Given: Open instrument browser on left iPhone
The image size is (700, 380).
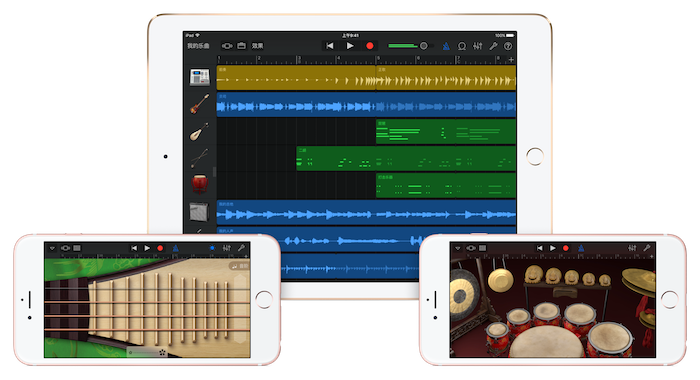Looking at the screenshot, I should point(65,248).
